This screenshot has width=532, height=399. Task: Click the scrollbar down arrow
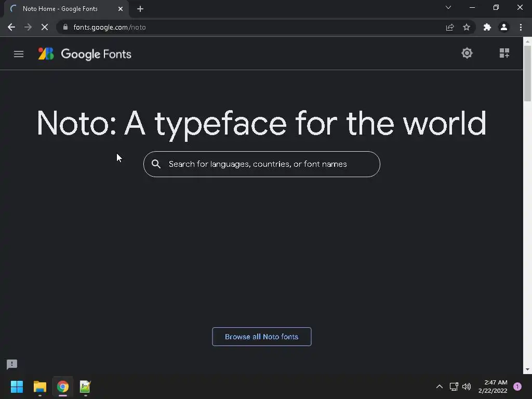(527, 369)
